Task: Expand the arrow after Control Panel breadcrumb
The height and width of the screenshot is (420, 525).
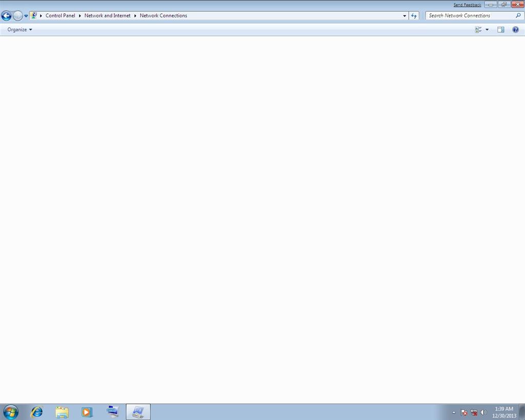Action: (x=79, y=16)
